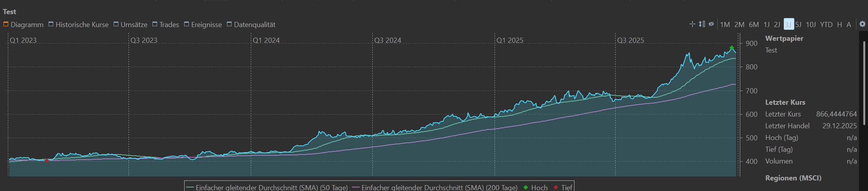Select the Trades tab
The height and width of the screenshot is (191, 868).
[x=165, y=24]
